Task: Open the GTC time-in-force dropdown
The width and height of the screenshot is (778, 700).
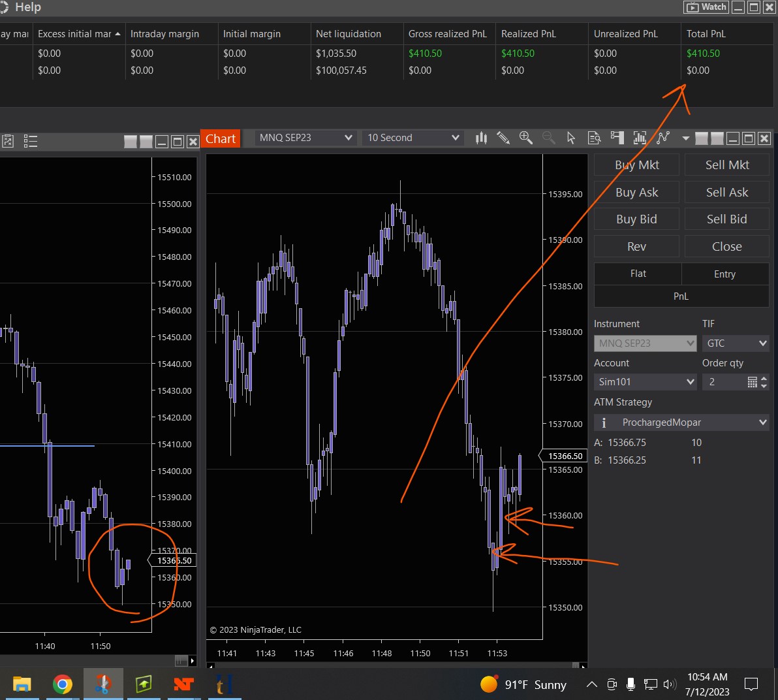Action: [735, 343]
